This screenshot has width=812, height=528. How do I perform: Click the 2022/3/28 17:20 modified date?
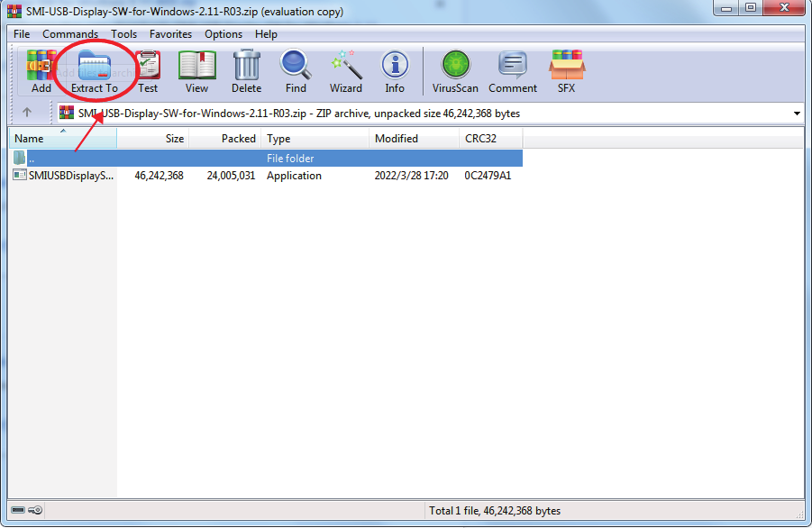pos(411,176)
